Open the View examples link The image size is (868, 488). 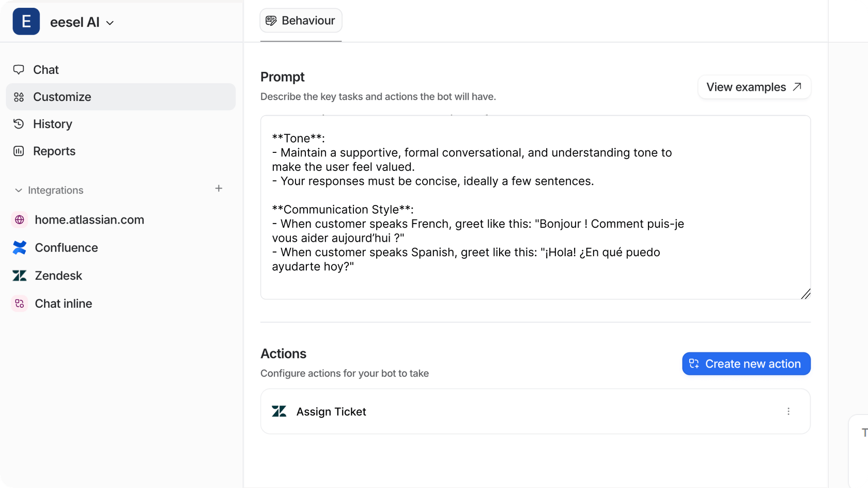[x=753, y=87]
